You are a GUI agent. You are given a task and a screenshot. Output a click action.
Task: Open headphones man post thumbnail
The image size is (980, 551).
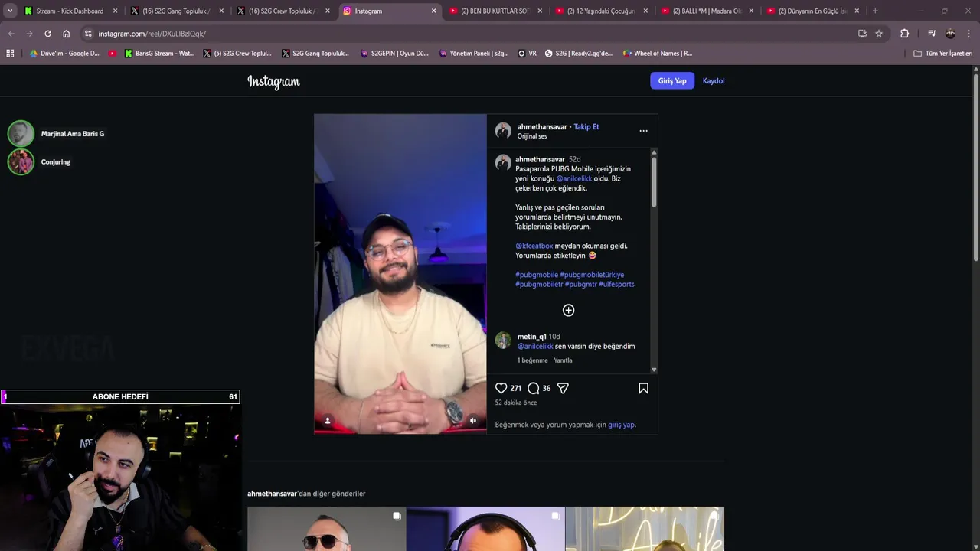[485, 529]
